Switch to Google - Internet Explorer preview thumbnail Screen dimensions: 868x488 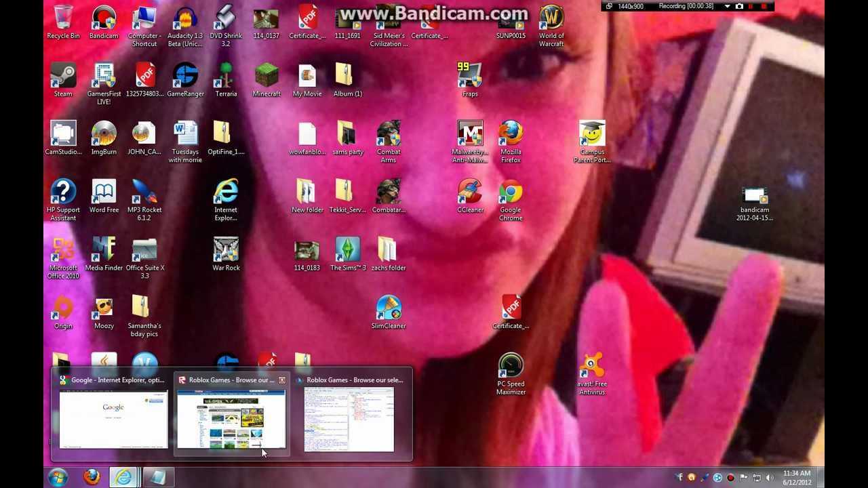[x=113, y=420]
